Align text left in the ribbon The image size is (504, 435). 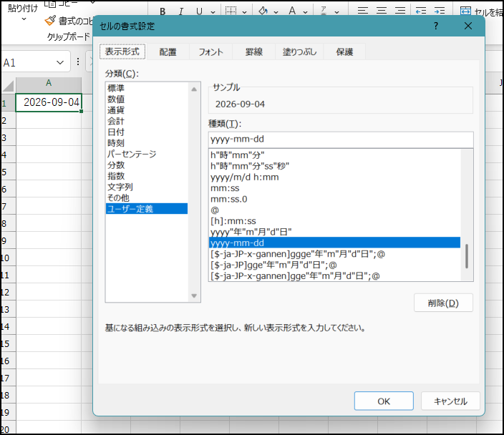[x=363, y=11]
